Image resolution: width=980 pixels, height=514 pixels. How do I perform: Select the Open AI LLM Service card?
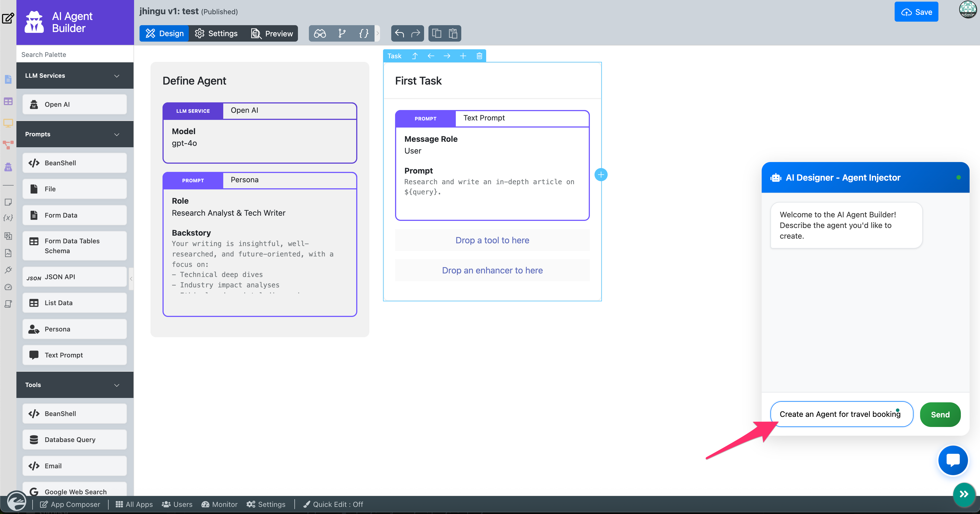coord(260,133)
